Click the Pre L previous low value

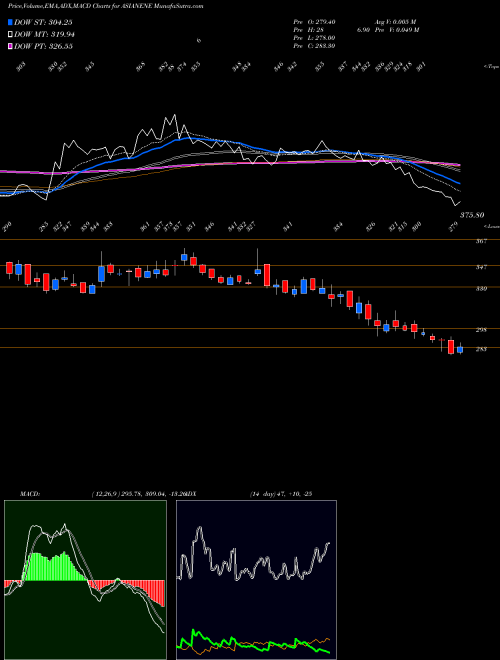314,38
